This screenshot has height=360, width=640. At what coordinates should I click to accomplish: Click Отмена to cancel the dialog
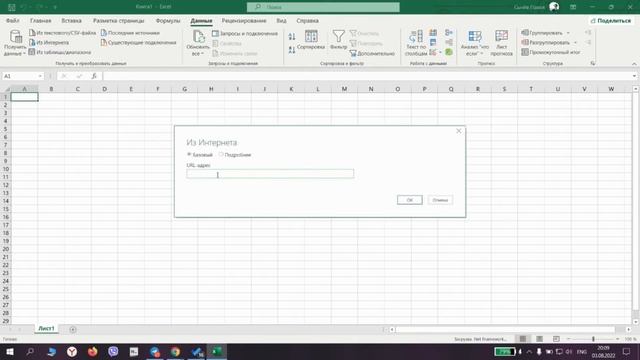point(440,200)
